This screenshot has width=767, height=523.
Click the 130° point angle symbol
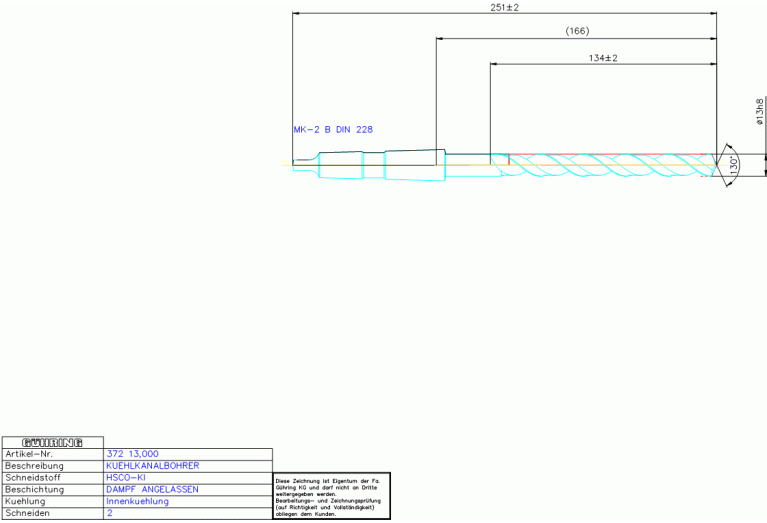tap(734, 165)
